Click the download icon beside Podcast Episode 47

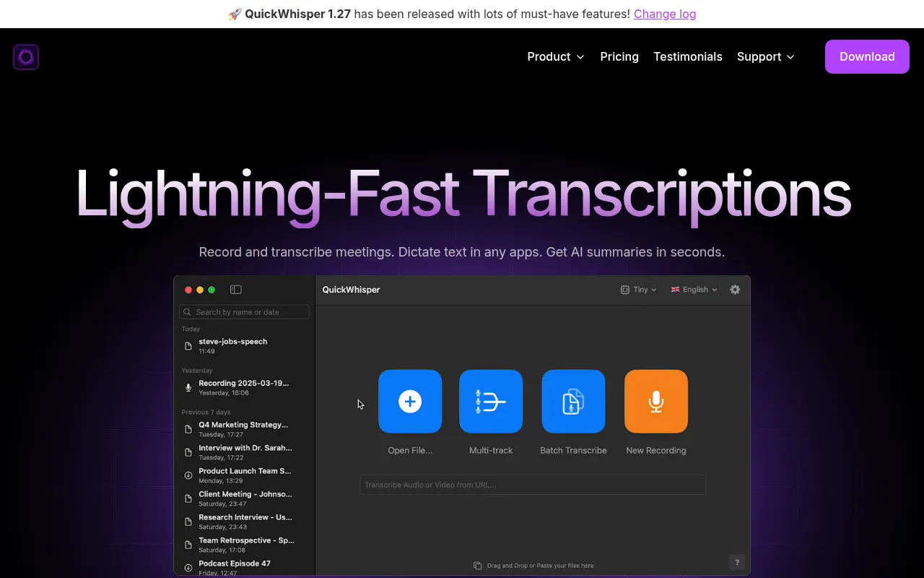point(188,568)
